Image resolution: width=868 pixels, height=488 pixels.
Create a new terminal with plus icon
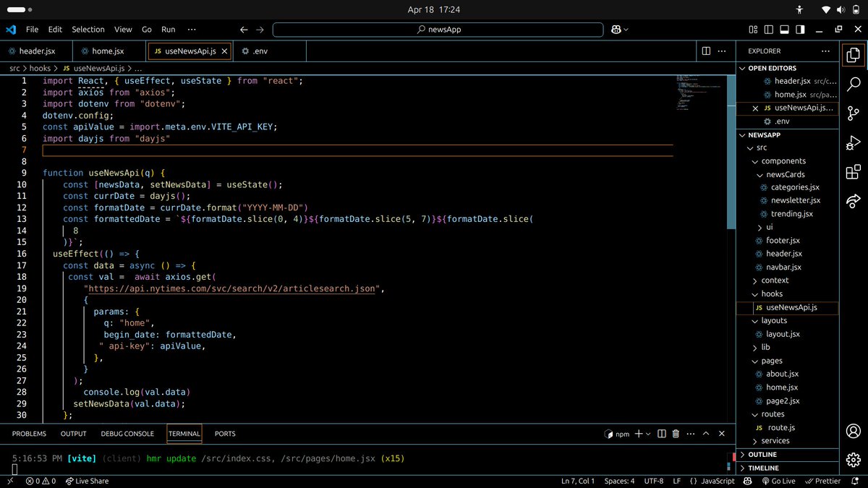coord(639,434)
